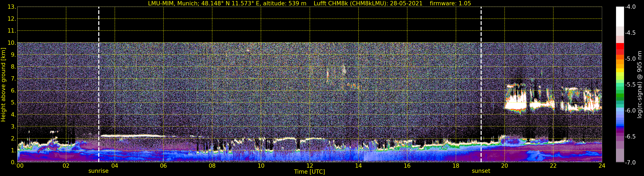Click the '4.' height axis tick label
Image resolution: width=644 pixels, height=176 pixels.
click(13, 115)
